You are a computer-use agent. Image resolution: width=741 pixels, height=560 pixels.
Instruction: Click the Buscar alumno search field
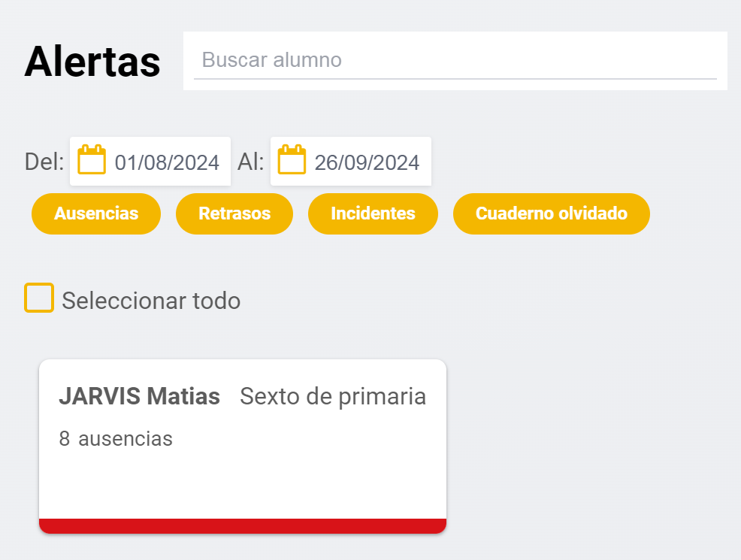click(455, 60)
